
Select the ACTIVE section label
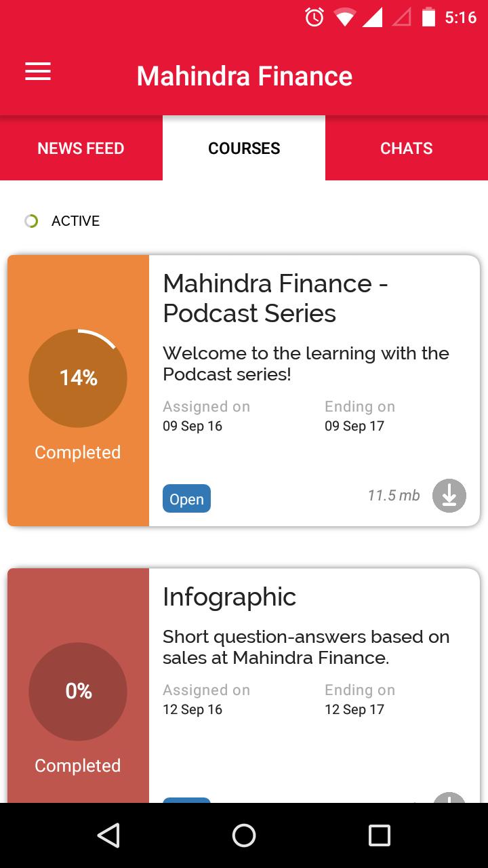75,221
